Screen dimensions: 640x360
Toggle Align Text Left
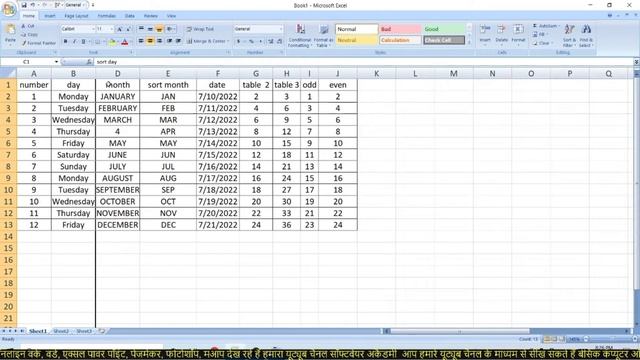click(x=141, y=41)
